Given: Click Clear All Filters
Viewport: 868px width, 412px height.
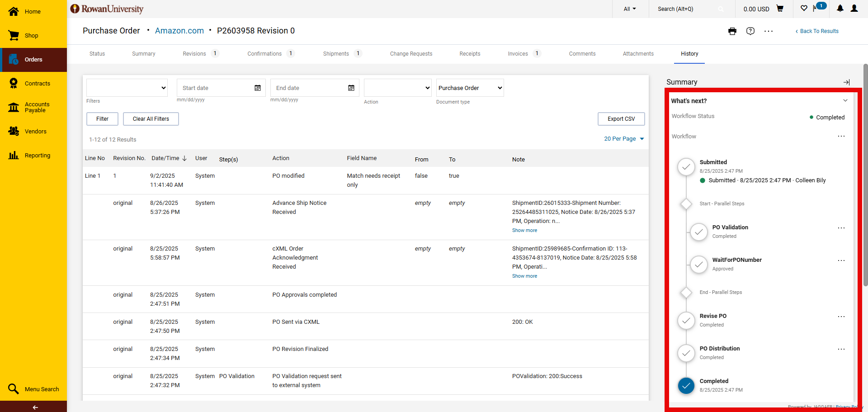Looking at the screenshot, I should 151,119.
